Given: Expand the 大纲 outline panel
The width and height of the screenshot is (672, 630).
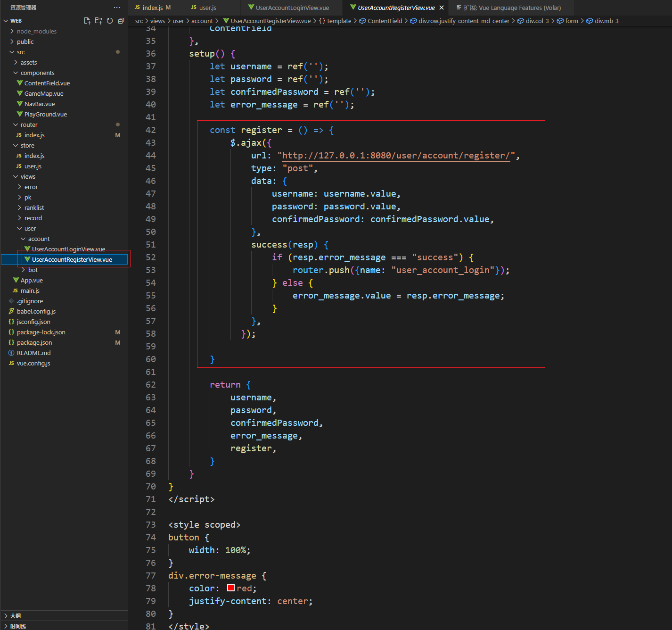Looking at the screenshot, I should point(16,616).
